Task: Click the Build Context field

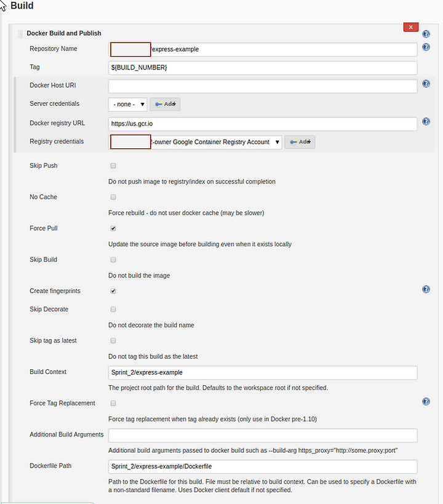Action: [x=263, y=372]
